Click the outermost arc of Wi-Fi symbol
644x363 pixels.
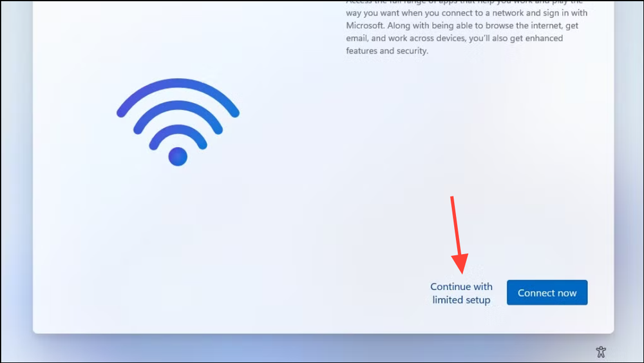(x=178, y=83)
